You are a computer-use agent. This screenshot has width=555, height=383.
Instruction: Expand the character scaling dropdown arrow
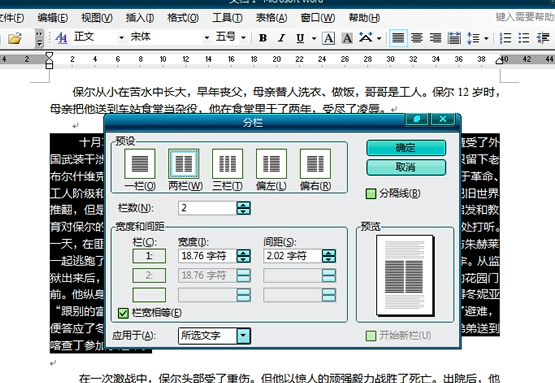[379, 38]
